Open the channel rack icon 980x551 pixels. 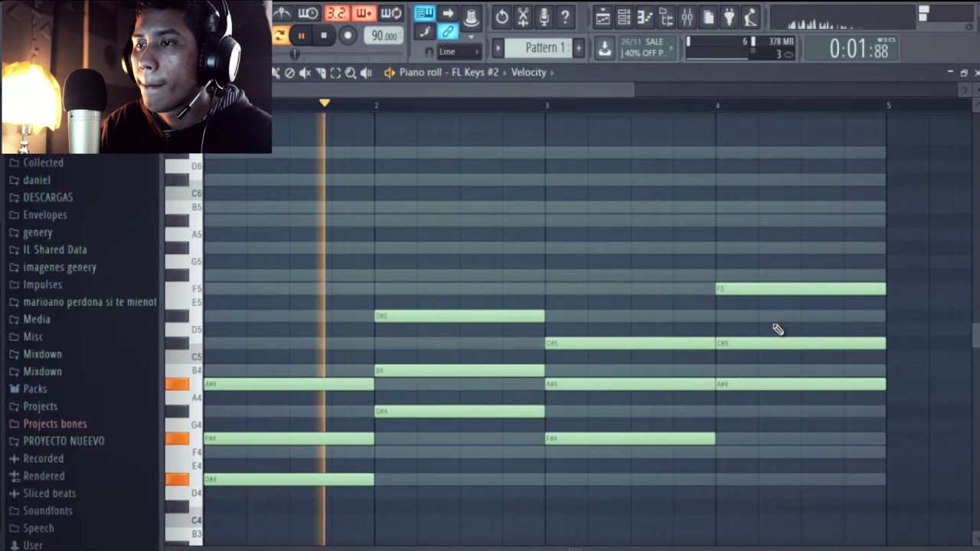coord(624,16)
